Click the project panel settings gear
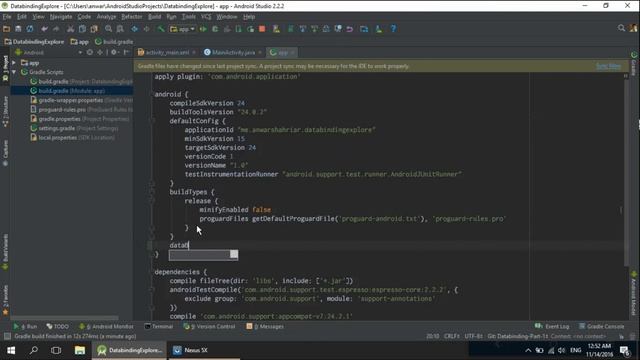The height and width of the screenshot is (360, 640). pos(114,53)
